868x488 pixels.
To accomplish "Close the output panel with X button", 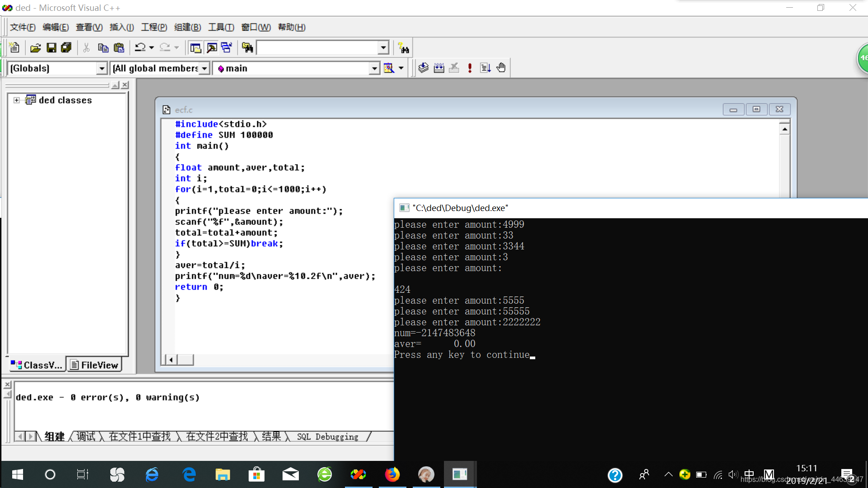I will click(7, 385).
